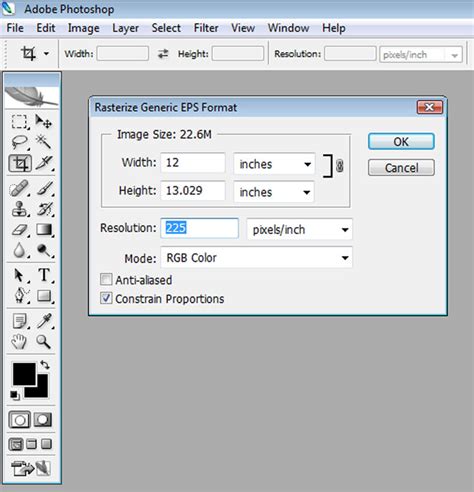Screen dimensions: 474x492
Task: Select the Eyedropper tool
Action: click(44, 321)
